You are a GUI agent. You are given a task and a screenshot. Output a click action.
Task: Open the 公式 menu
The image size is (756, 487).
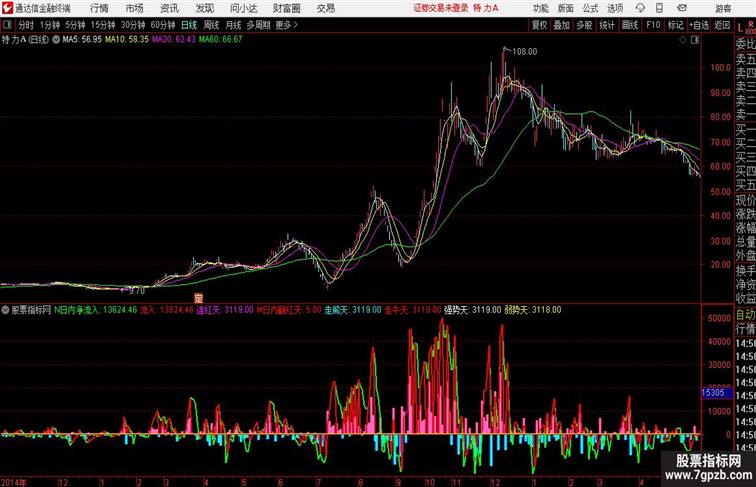[x=590, y=8]
